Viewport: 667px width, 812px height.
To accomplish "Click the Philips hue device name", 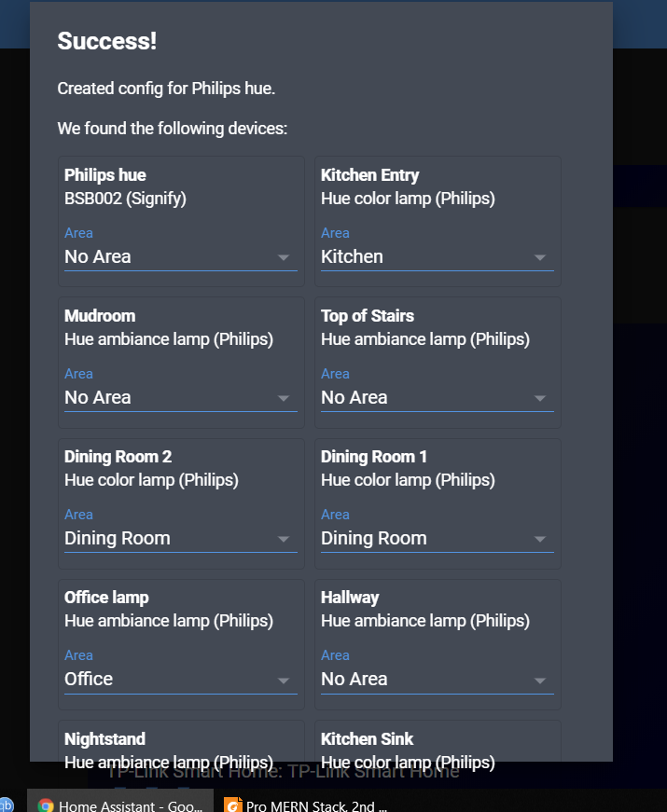I will pos(104,174).
